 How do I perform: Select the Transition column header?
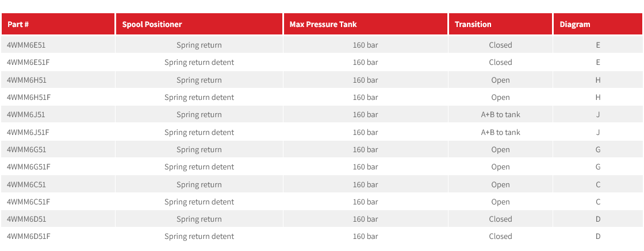click(473, 24)
